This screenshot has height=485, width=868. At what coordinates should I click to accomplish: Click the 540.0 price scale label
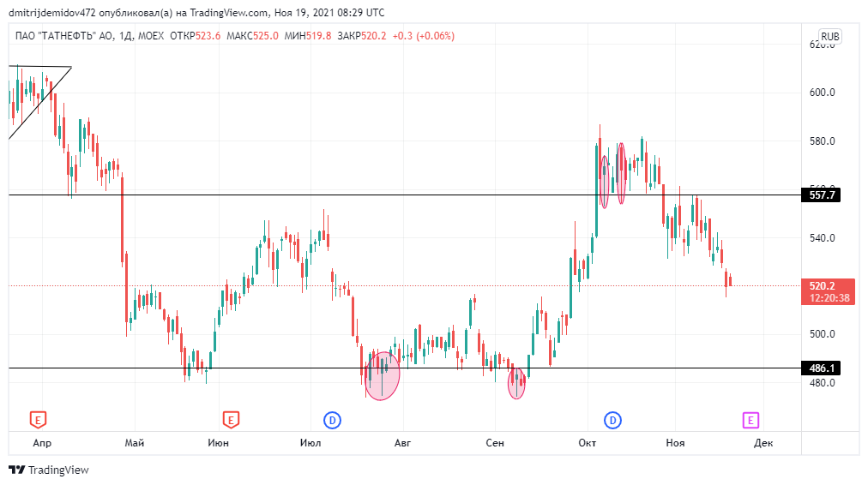[822, 238]
